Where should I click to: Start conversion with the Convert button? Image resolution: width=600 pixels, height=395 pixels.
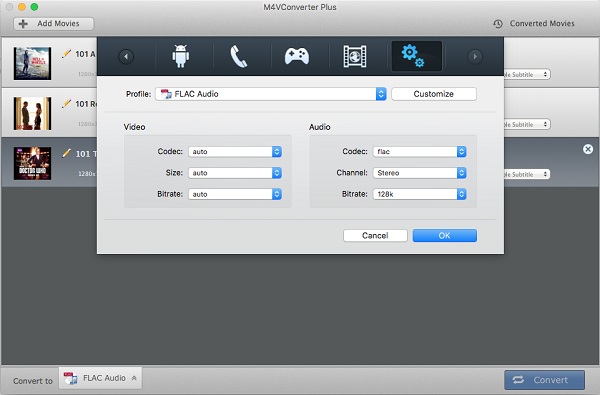click(544, 380)
